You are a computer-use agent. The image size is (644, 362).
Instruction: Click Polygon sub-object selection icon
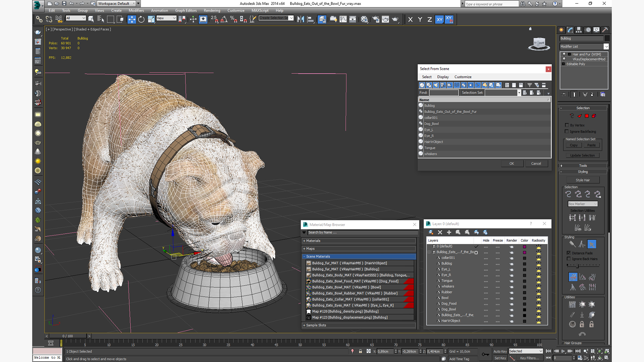(x=587, y=116)
